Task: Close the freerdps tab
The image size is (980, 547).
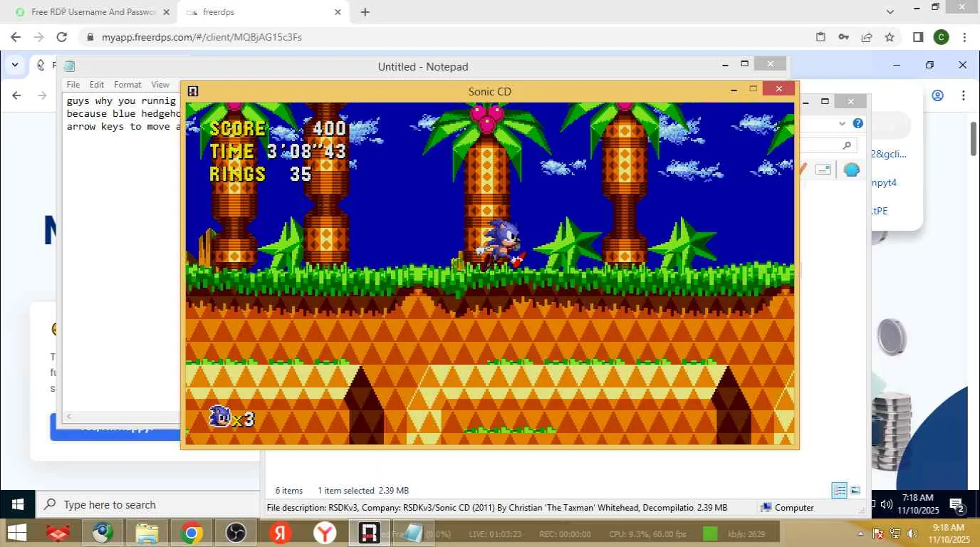Action: click(x=338, y=12)
